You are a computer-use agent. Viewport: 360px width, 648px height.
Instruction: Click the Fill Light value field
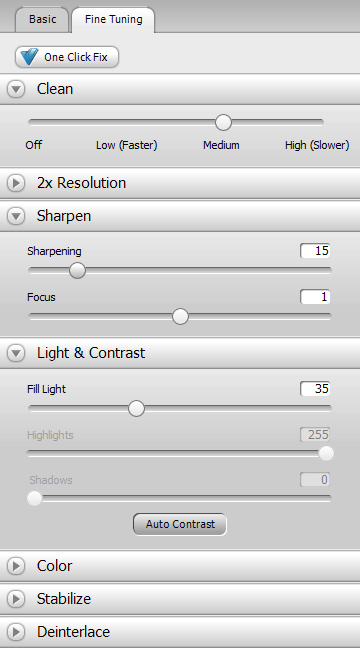[x=315, y=388]
